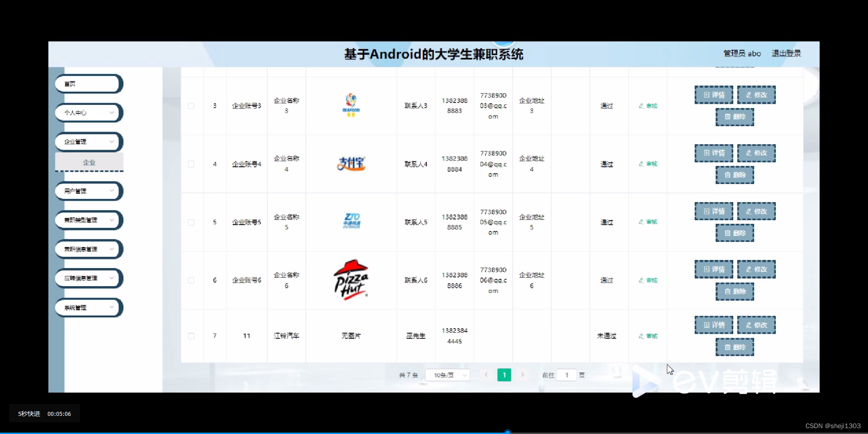Click the 审核 pencil icon on row 5
Image resolution: width=868 pixels, height=434 pixels.
pos(647,222)
